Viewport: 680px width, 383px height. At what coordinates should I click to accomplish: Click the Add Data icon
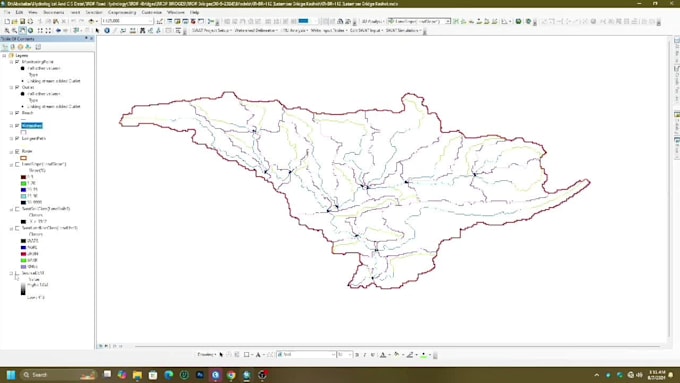tap(92, 21)
